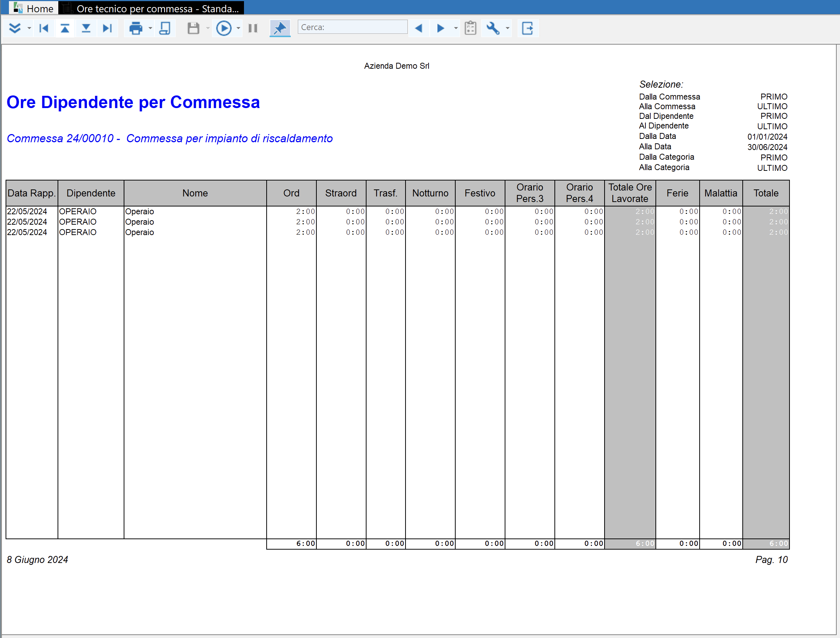Click the 'Pag. 10' page number
The width and height of the screenshot is (840, 638).
click(772, 560)
